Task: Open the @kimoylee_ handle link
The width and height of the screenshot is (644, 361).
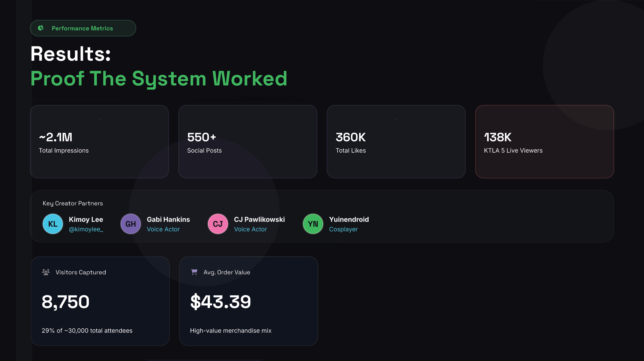Action: (86, 229)
